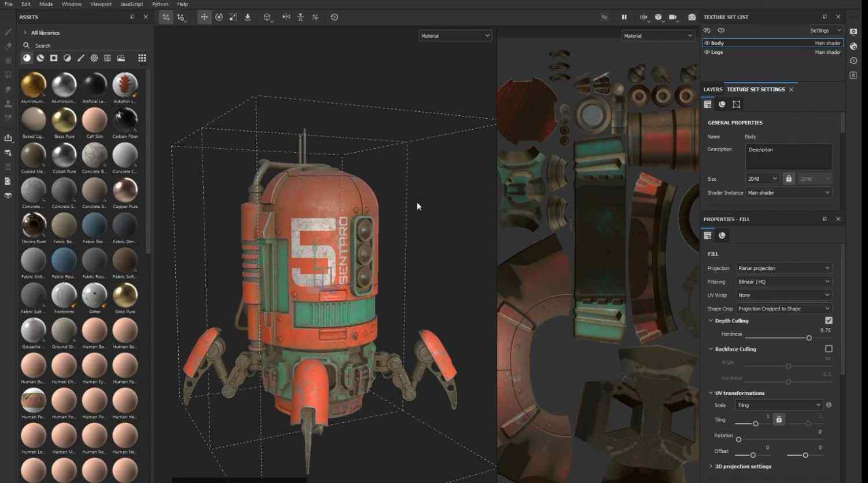868x483 pixels.
Task: Toggle the crossed-out eye hide icon
Action: (605, 17)
